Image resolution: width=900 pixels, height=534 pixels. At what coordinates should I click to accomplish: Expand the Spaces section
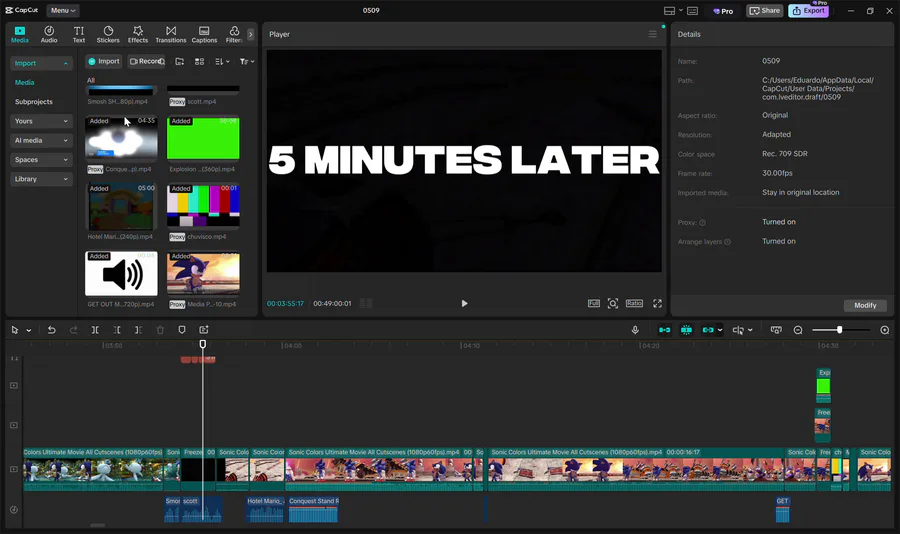point(41,160)
